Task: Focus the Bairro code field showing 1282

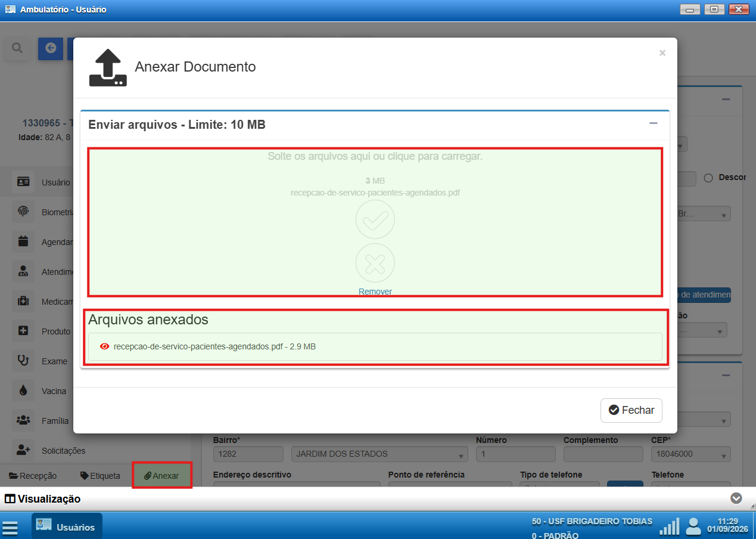Action: (x=248, y=454)
